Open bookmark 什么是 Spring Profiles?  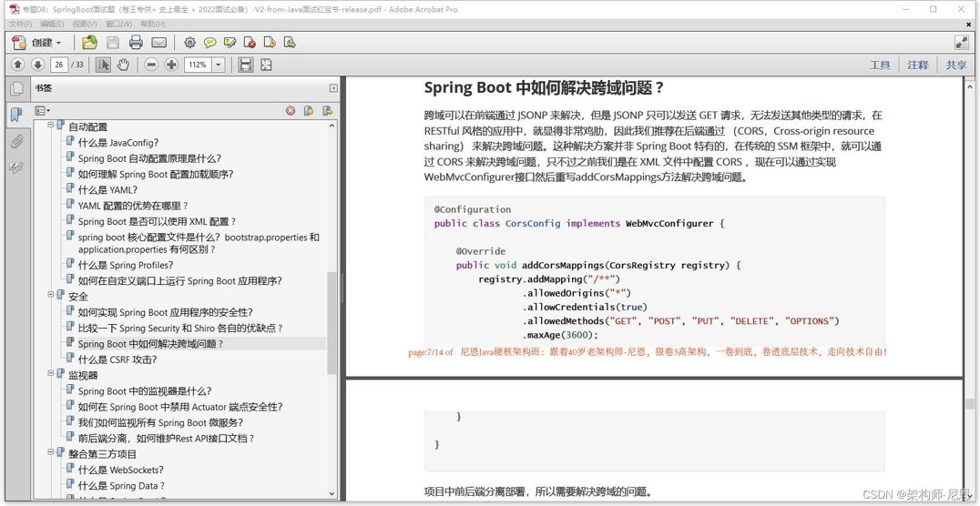[125, 265]
